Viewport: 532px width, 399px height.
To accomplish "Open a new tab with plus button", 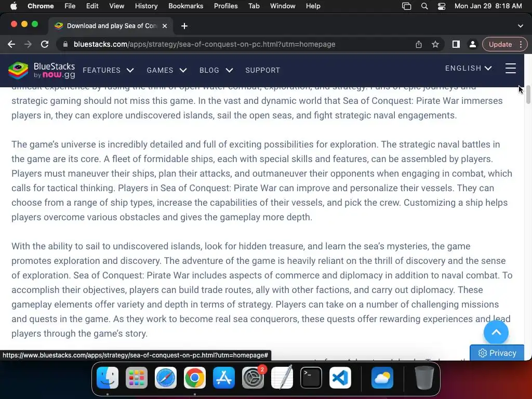I will pyautogui.click(x=184, y=26).
